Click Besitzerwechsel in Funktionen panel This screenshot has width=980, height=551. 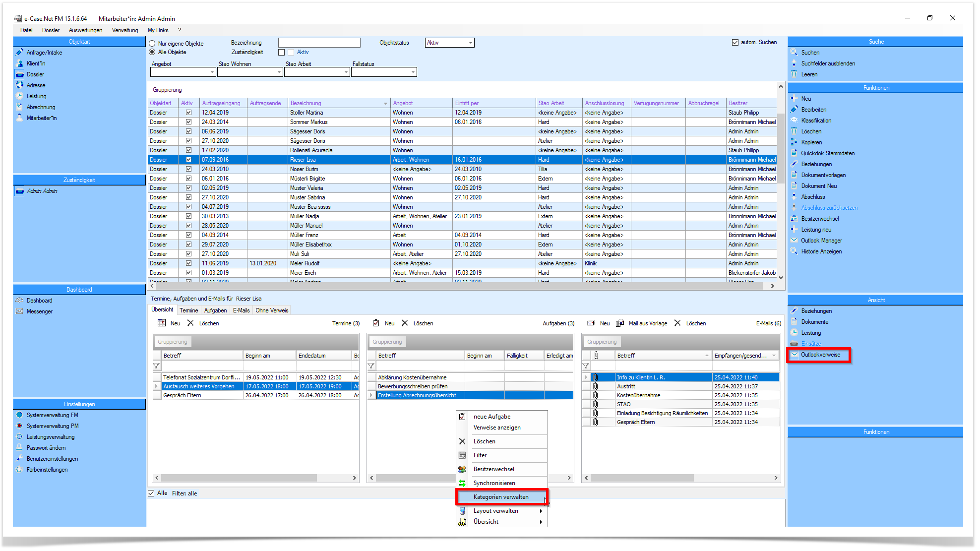820,219
